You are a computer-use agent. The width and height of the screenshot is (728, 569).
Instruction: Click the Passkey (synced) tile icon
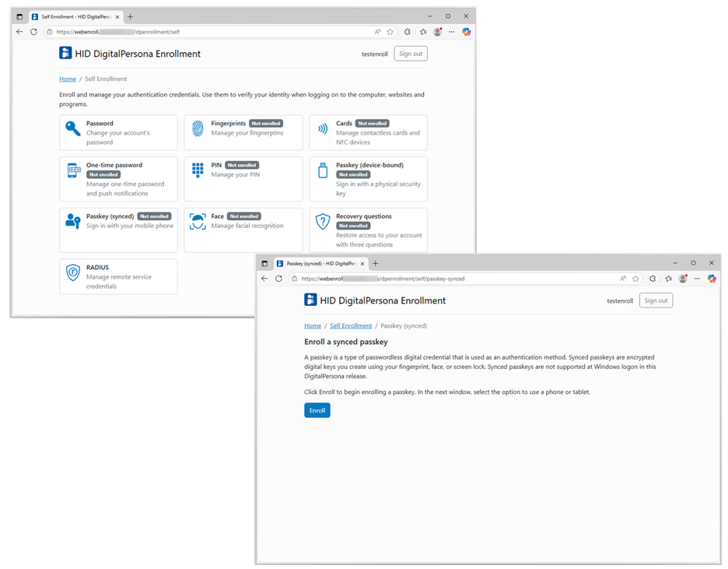[73, 221]
